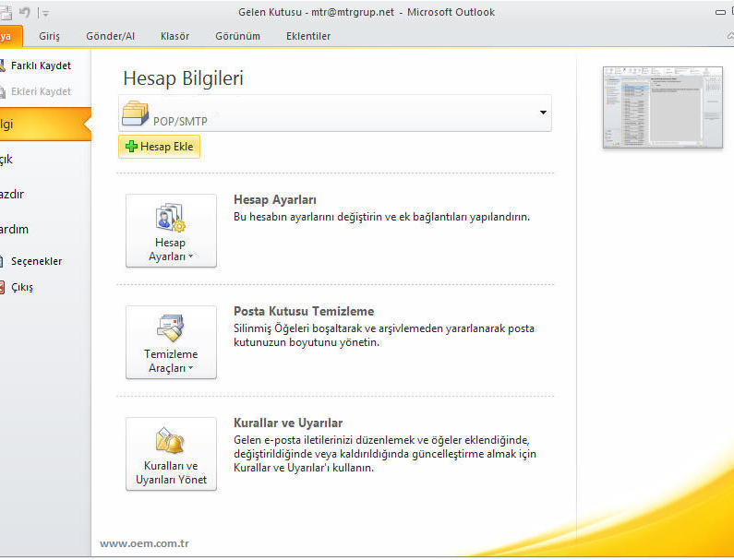Collapse the ribbon with the chevron
Image resolution: width=734 pixels, height=560 pixels.
click(x=730, y=36)
